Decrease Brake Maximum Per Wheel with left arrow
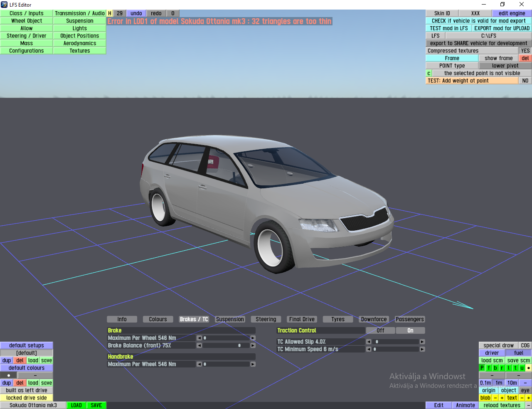532x409 pixels. pyautogui.click(x=199, y=338)
